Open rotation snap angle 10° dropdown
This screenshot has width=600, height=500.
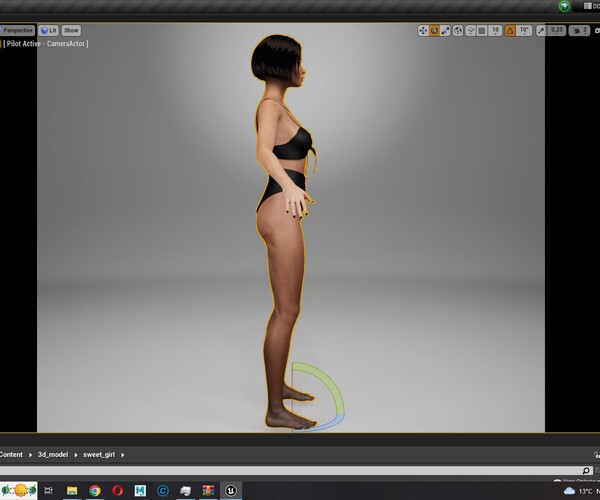pyautogui.click(x=524, y=31)
